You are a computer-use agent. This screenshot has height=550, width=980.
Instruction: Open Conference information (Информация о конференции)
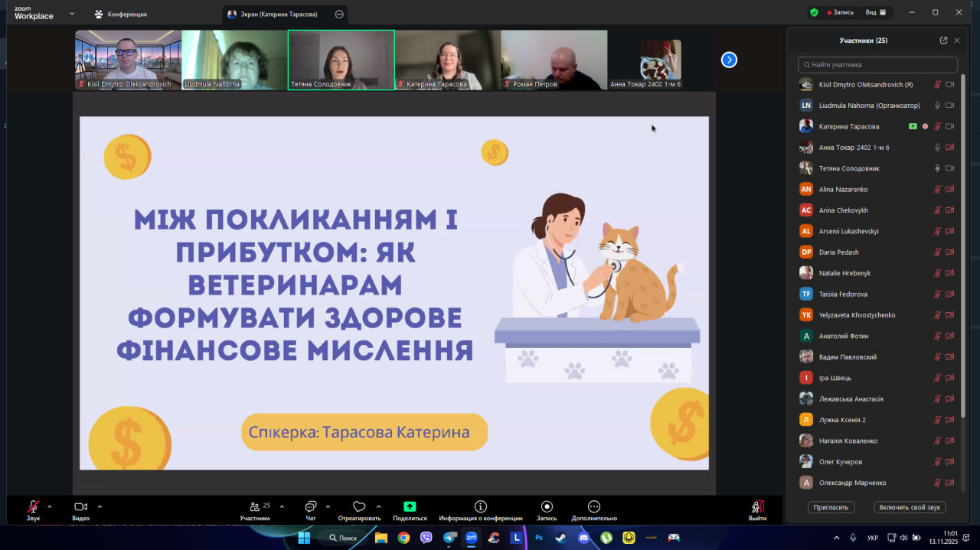tap(481, 507)
